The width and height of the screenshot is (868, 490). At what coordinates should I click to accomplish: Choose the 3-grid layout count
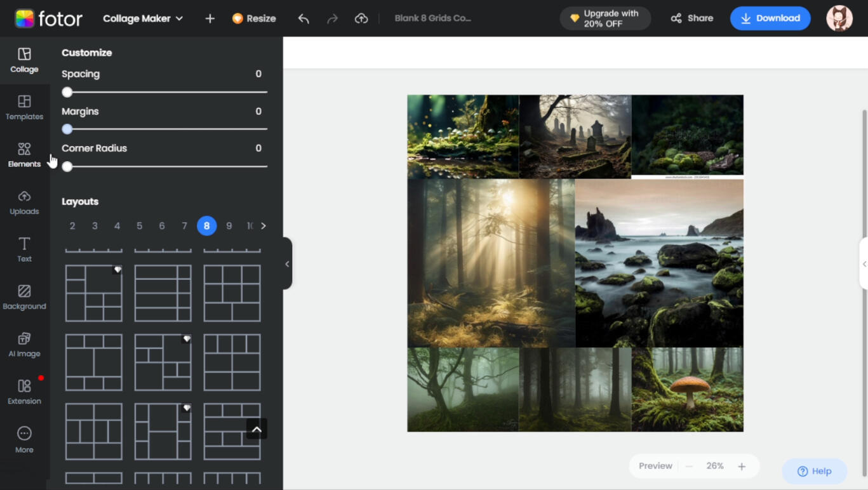[95, 226]
